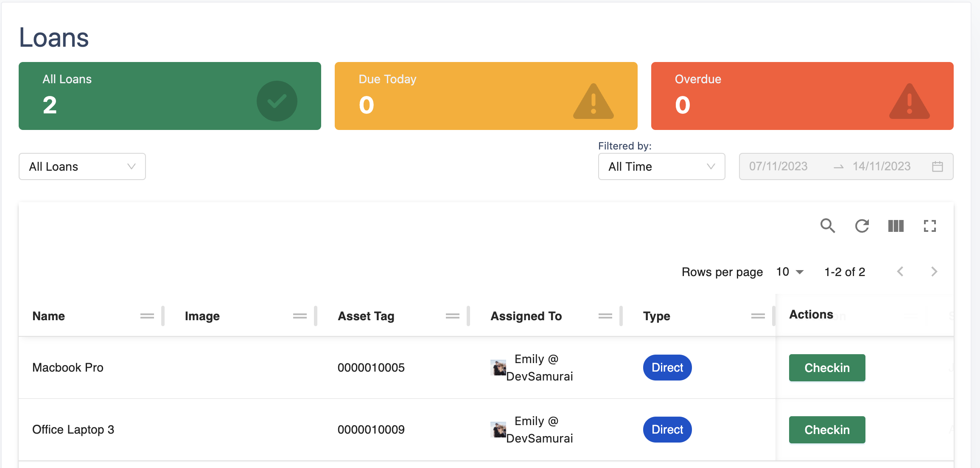Checkin the Office Laptop 3 loan
This screenshot has height=468, width=980.
tap(827, 430)
